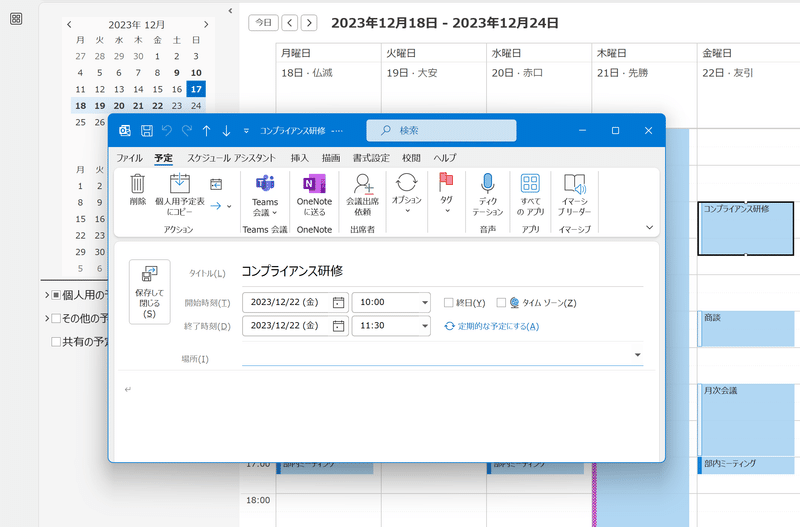This screenshot has width=800, height=527.
Task: Open All Apps (すべてのアプリ)
Action: tap(530, 195)
